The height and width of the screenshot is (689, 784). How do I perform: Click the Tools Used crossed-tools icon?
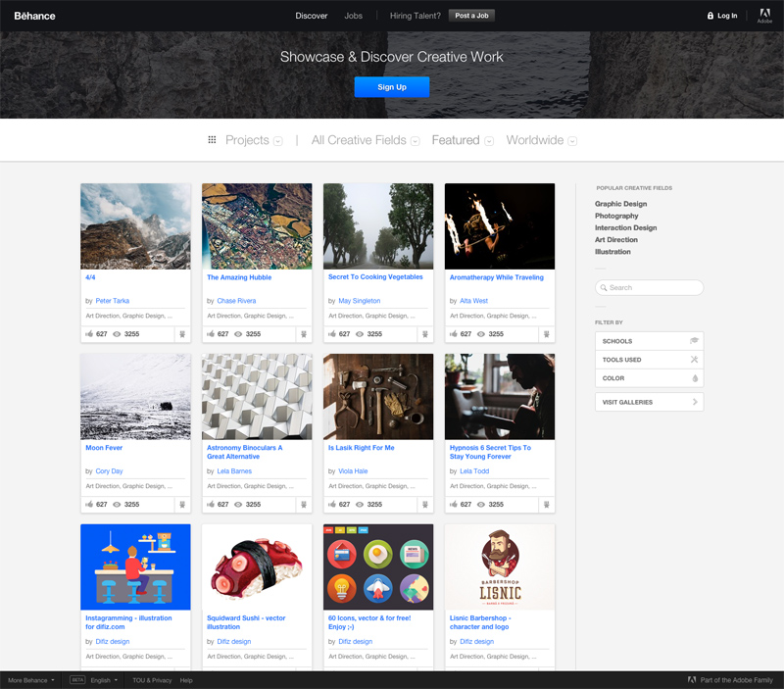695,360
